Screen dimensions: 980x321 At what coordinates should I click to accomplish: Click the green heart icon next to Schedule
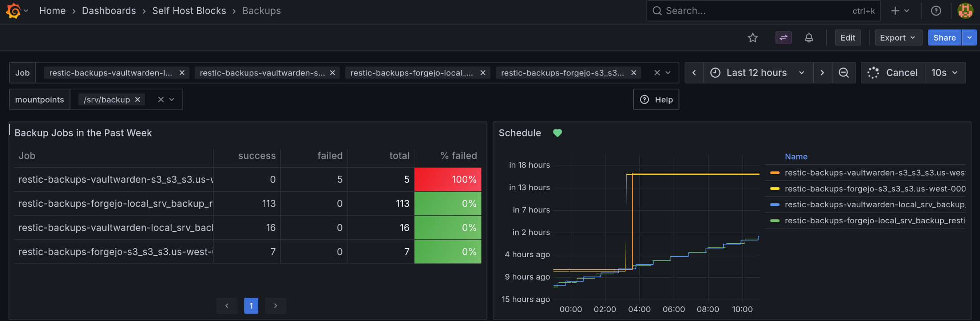click(x=557, y=133)
